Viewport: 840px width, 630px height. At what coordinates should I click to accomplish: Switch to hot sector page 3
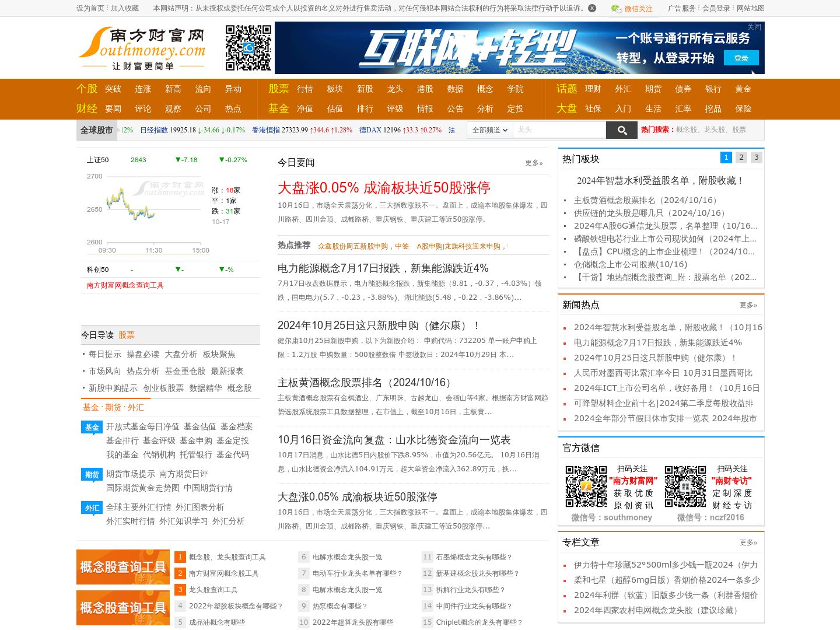pos(757,157)
